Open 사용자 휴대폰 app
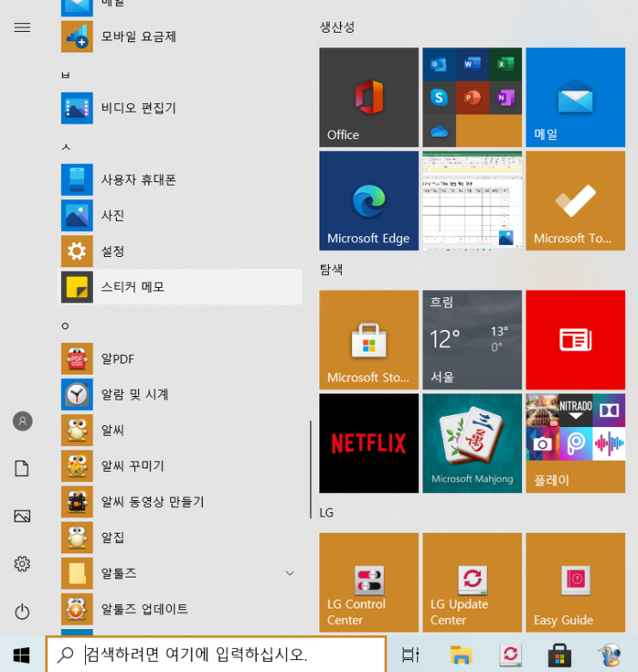The height and width of the screenshot is (672, 638). (179, 180)
